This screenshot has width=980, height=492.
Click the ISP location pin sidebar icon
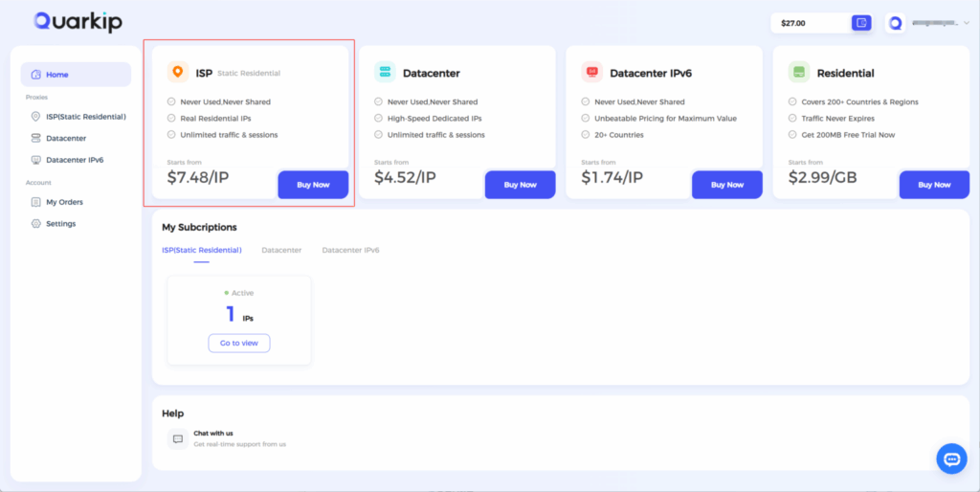35,117
